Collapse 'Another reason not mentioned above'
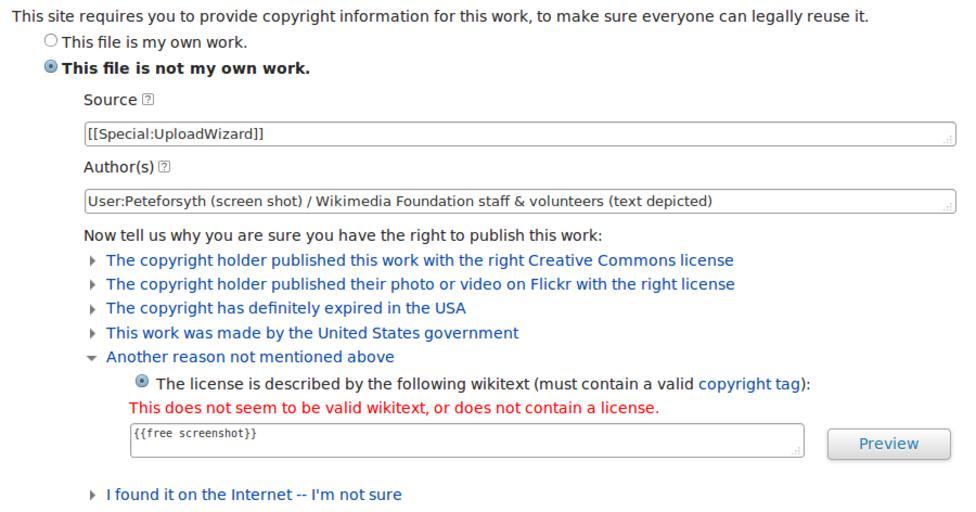Image resolution: width=976 pixels, height=512 pixels. pos(249,357)
